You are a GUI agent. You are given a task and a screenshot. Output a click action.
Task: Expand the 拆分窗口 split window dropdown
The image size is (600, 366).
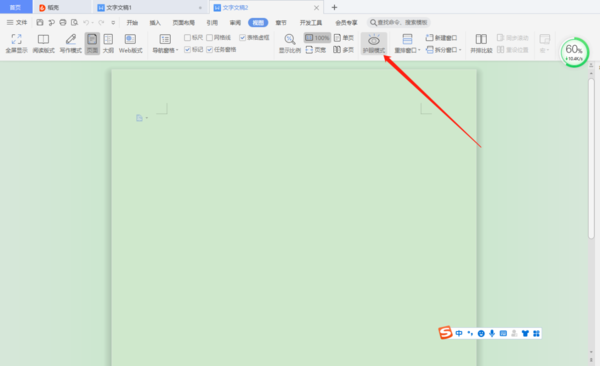pyautogui.click(x=444, y=50)
